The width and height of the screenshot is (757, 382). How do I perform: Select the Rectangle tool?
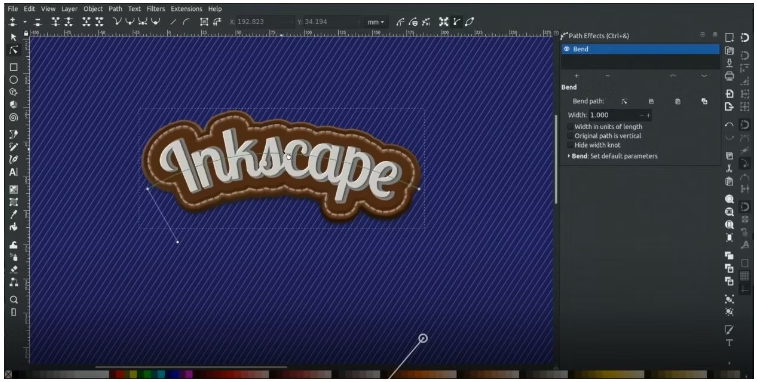tap(14, 67)
